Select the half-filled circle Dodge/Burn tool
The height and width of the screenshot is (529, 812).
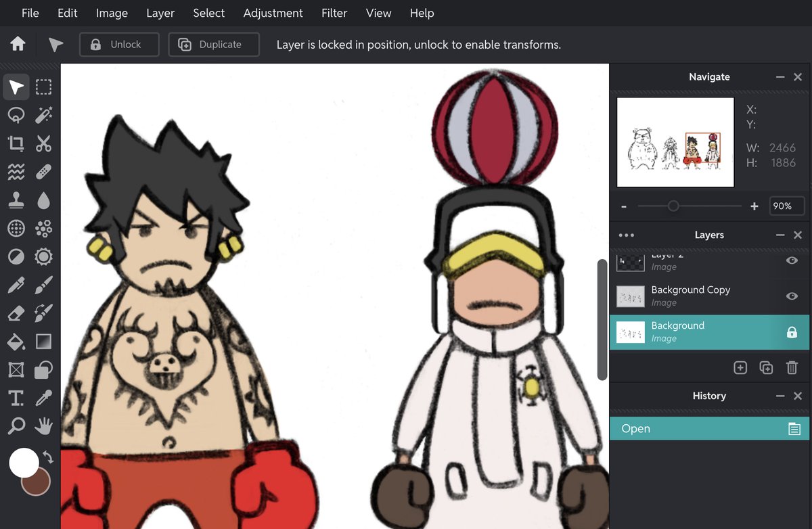(16, 257)
